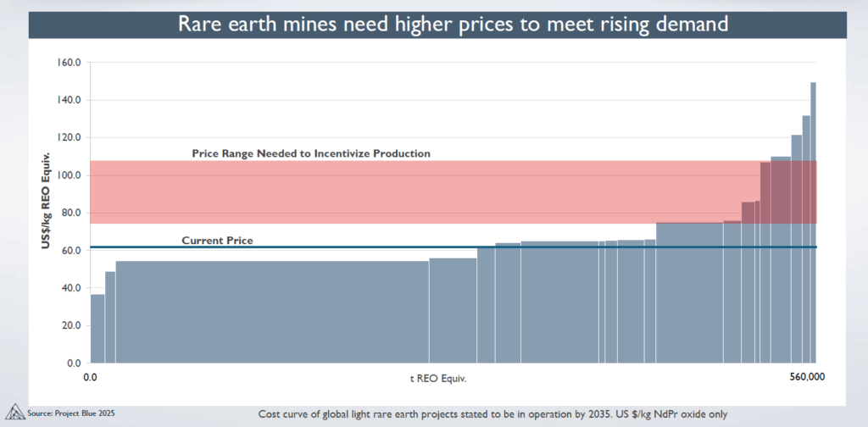Click the Current Price label
This screenshot has height=427, width=868.
point(217,241)
